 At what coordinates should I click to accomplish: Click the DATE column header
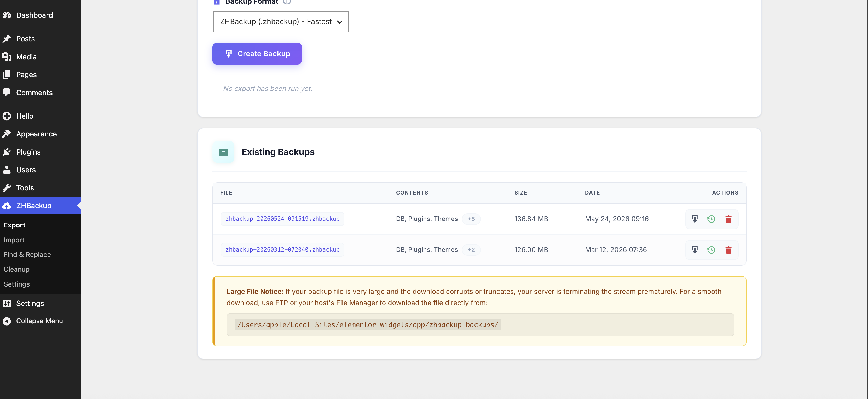point(592,193)
